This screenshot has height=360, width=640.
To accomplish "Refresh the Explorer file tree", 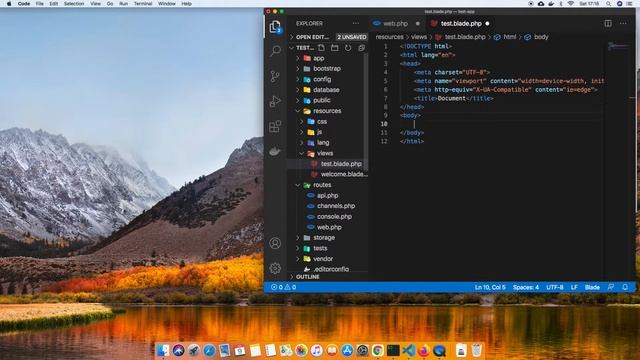I will pyautogui.click(x=348, y=48).
